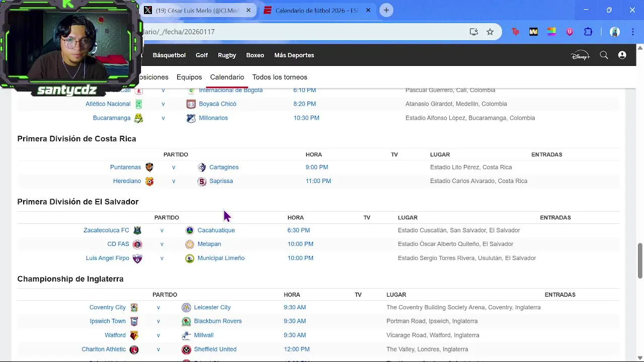Click the Puntarenas team crest icon
Viewport: 644px width, 362px height.
tap(149, 167)
